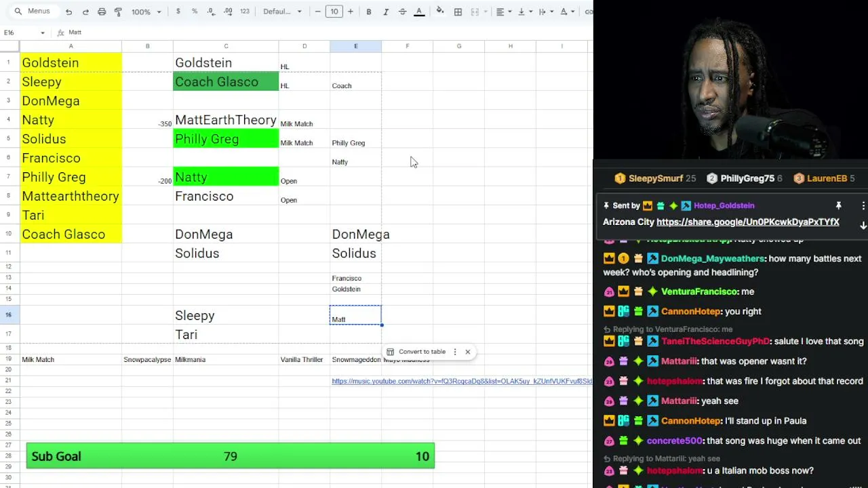The image size is (868, 488).
Task: Toggle strikethrough formatting
Action: (x=402, y=12)
